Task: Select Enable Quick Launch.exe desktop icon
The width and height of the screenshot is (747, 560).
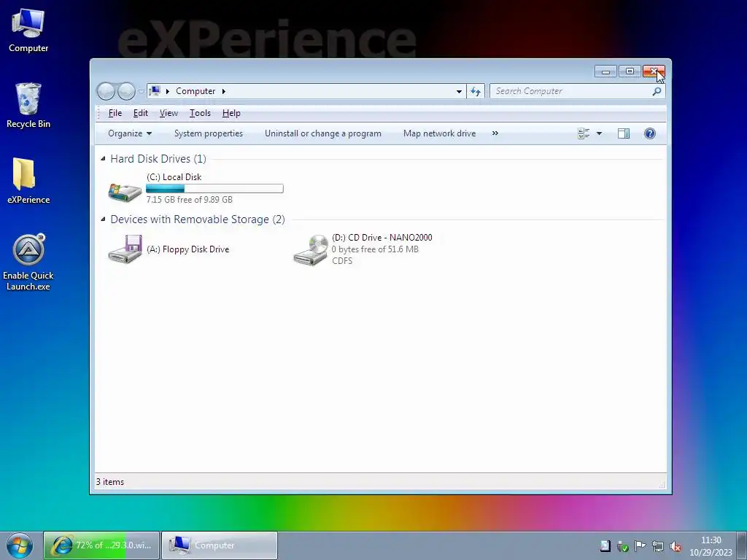Action: tap(28, 262)
